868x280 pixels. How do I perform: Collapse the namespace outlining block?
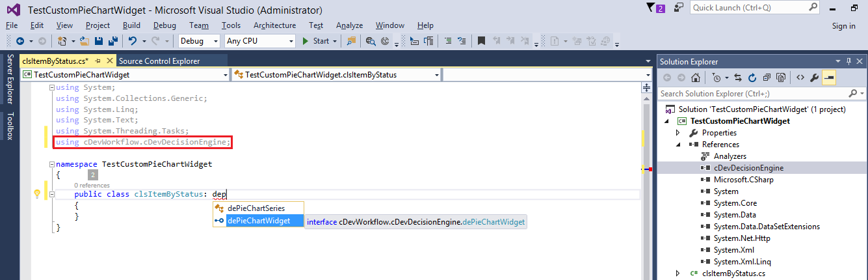point(53,164)
